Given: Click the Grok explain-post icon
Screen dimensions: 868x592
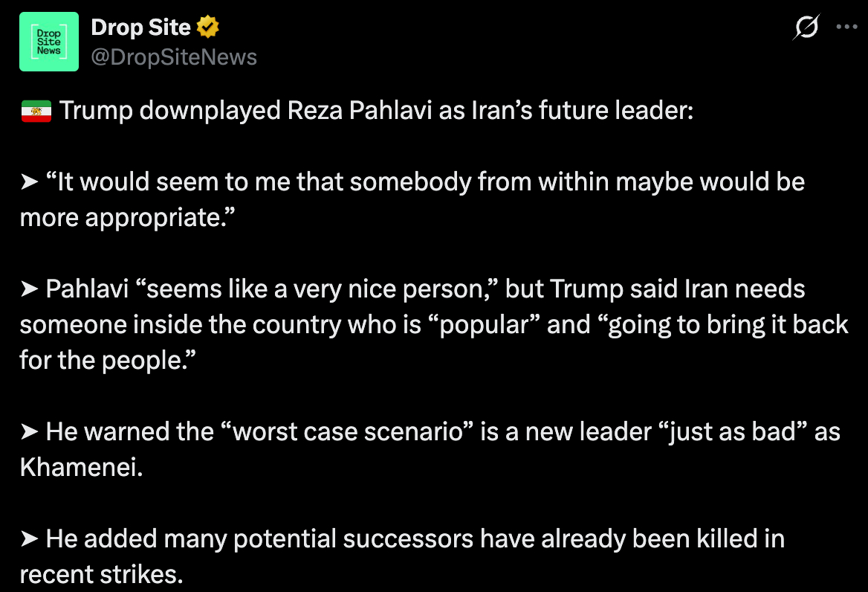Looking at the screenshot, I should [806, 28].
